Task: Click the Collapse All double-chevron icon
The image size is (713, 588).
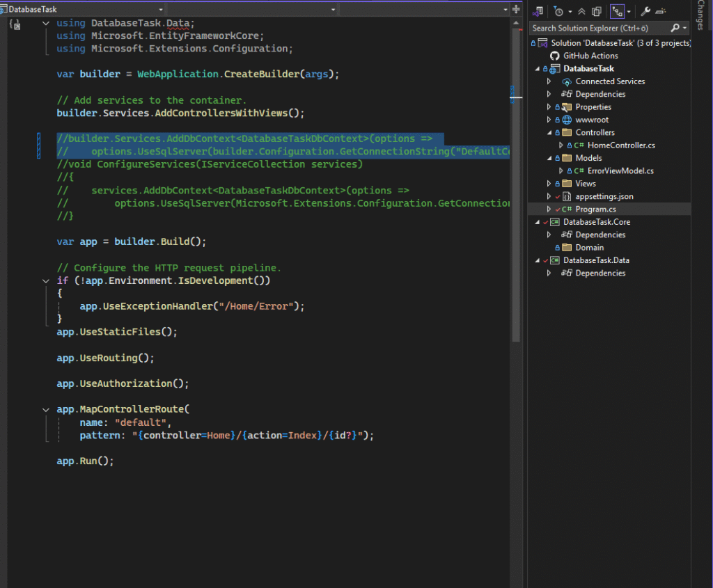Action: 582,11
